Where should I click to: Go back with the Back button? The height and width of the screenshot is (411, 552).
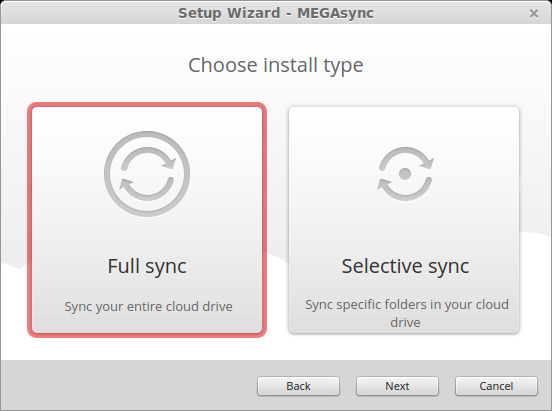click(x=298, y=386)
